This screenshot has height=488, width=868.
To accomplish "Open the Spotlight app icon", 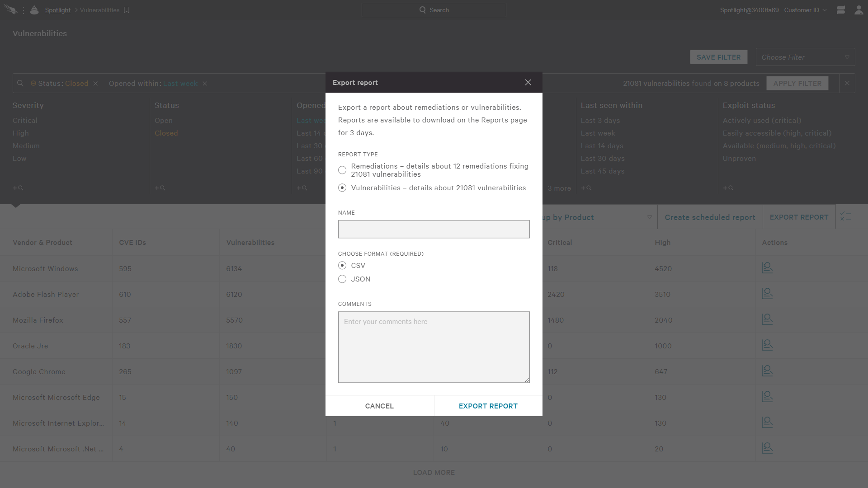I will (34, 10).
